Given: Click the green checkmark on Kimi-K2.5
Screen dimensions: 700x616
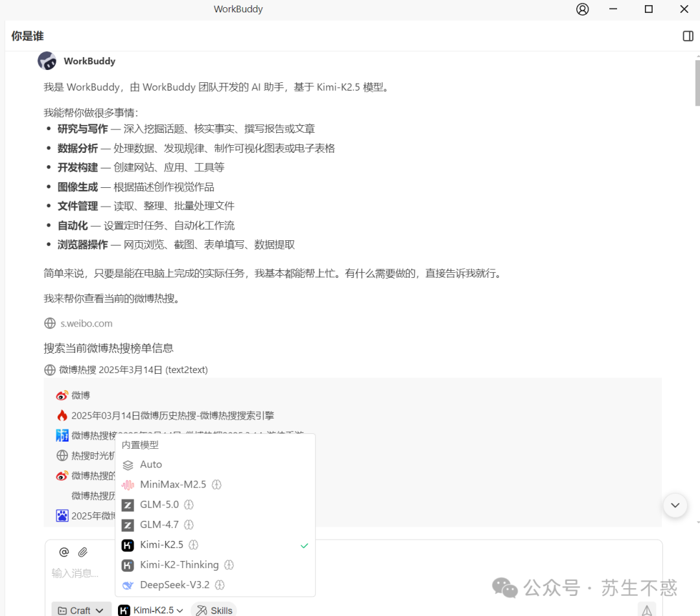Looking at the screenshot, I should point(305,545).
